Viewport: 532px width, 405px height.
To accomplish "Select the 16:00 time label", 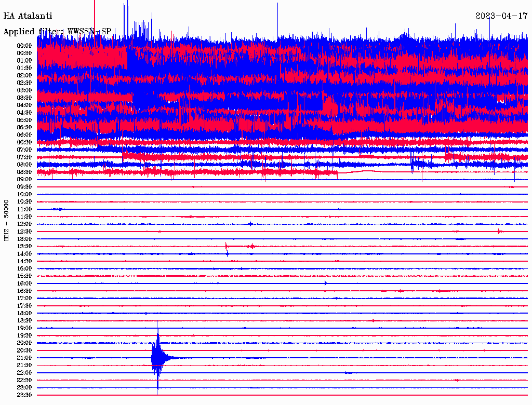I will point(24,283).
